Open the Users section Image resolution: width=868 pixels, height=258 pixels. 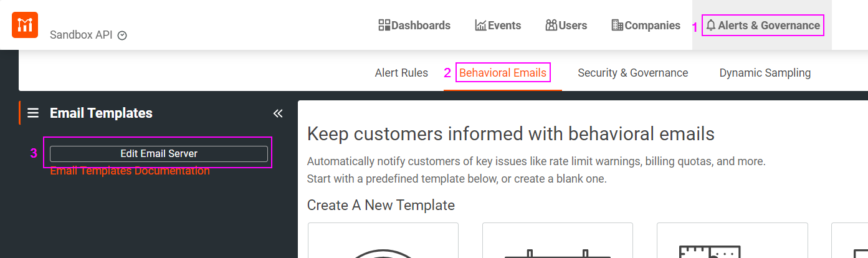566,26
